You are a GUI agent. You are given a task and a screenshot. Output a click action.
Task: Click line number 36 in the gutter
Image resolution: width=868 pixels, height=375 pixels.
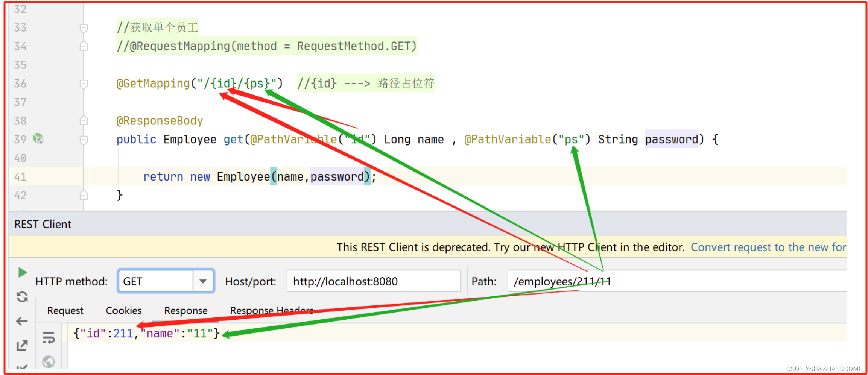click(x=20, y=84)
